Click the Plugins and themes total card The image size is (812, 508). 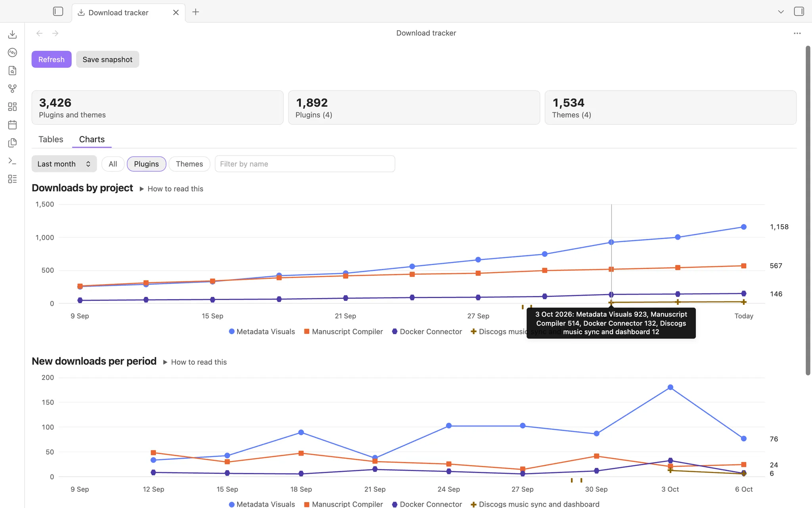click(157, 108)
